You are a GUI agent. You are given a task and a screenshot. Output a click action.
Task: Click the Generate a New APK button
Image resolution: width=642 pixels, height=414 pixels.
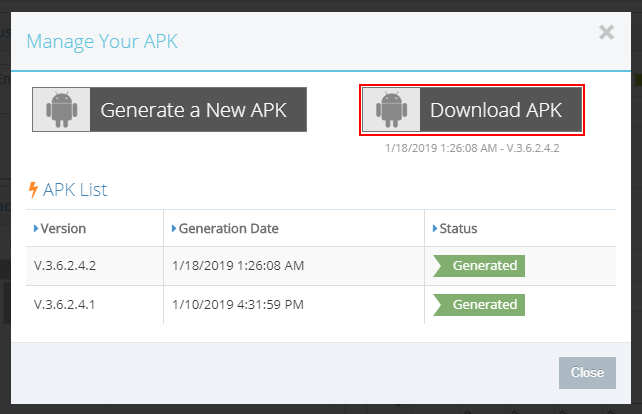tap(170, 109)
